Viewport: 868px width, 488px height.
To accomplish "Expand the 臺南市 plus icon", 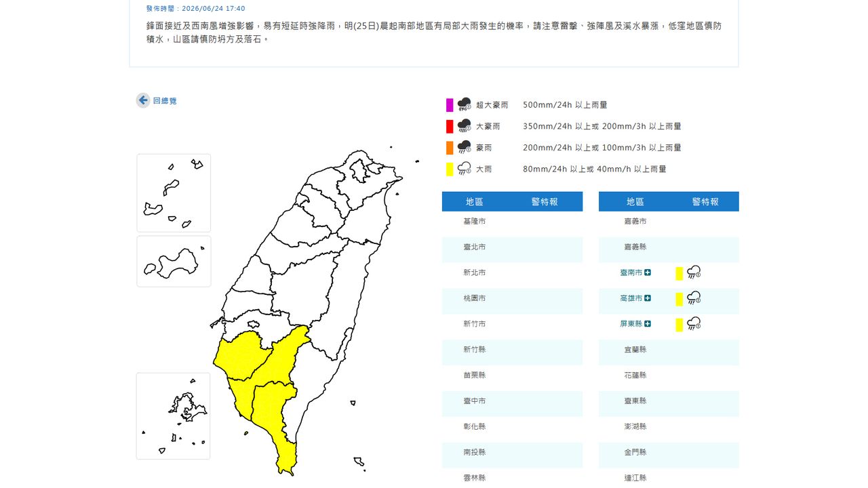I will click(x=648, y=272).
